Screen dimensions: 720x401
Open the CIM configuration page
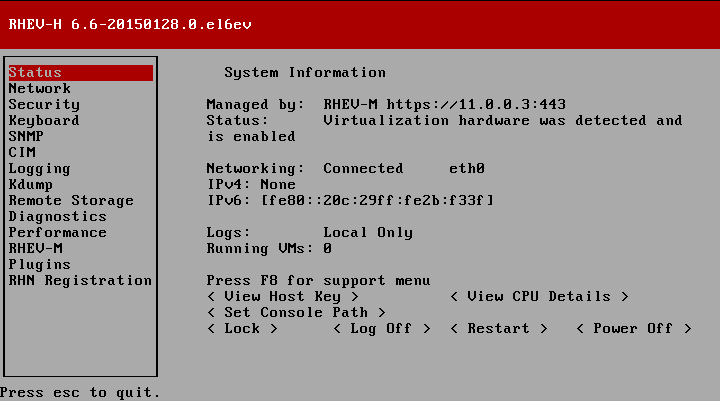[x=21, y=153]
